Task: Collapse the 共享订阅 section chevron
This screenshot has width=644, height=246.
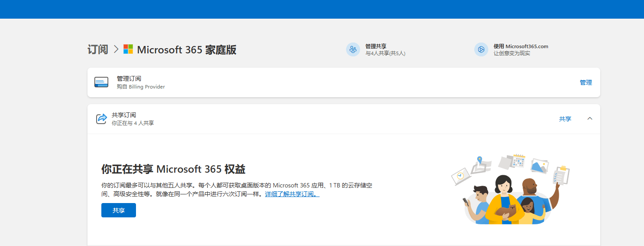Action: [589, 118]
